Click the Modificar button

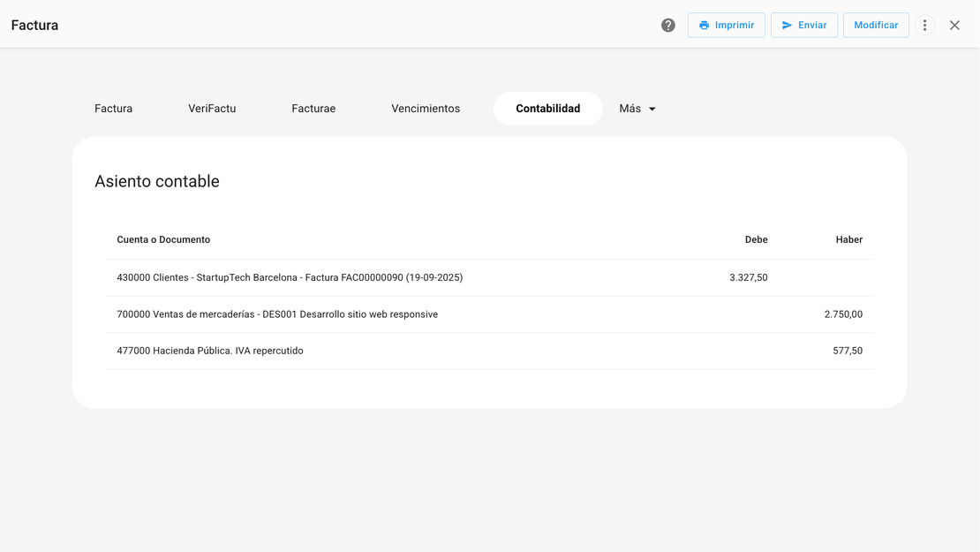(x=875, y=26)
